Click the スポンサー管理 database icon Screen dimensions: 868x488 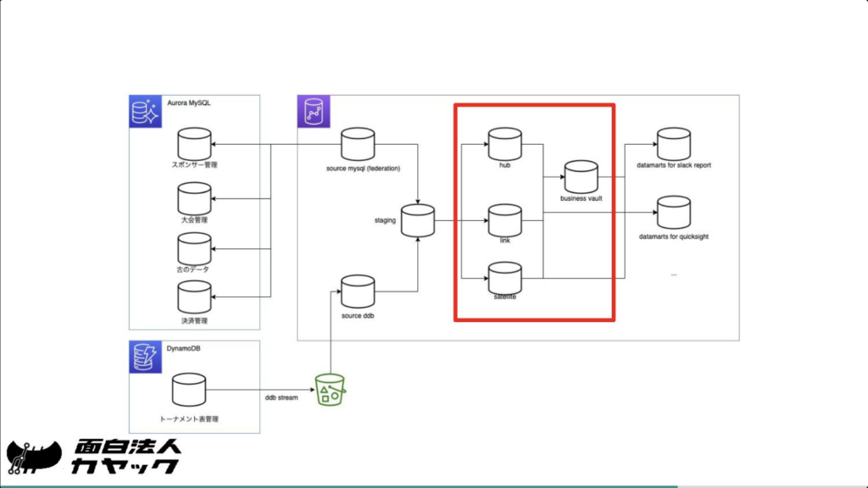[x=193, y=144]
